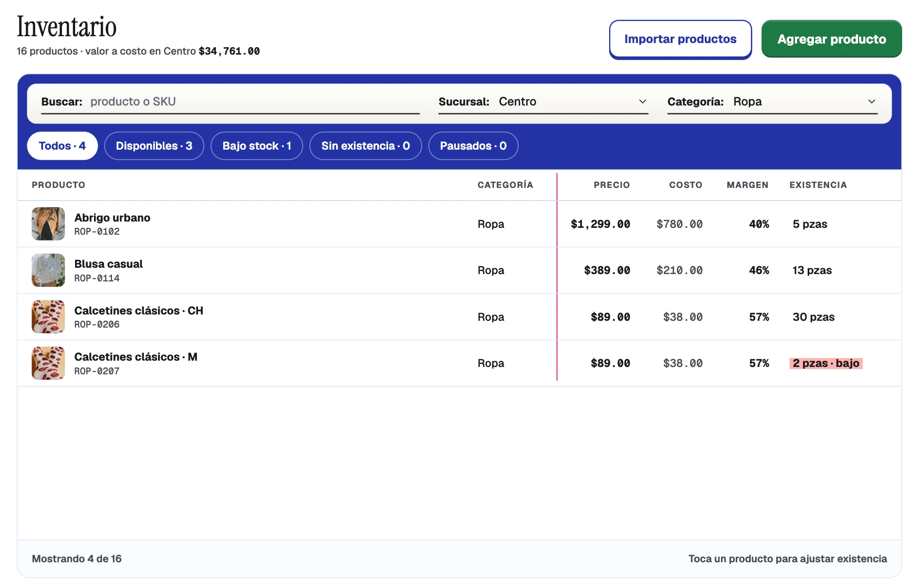The width and height of the screenshot is (920, 588).
Task: Select the Blusa casual product name
Action: point(109,264)
